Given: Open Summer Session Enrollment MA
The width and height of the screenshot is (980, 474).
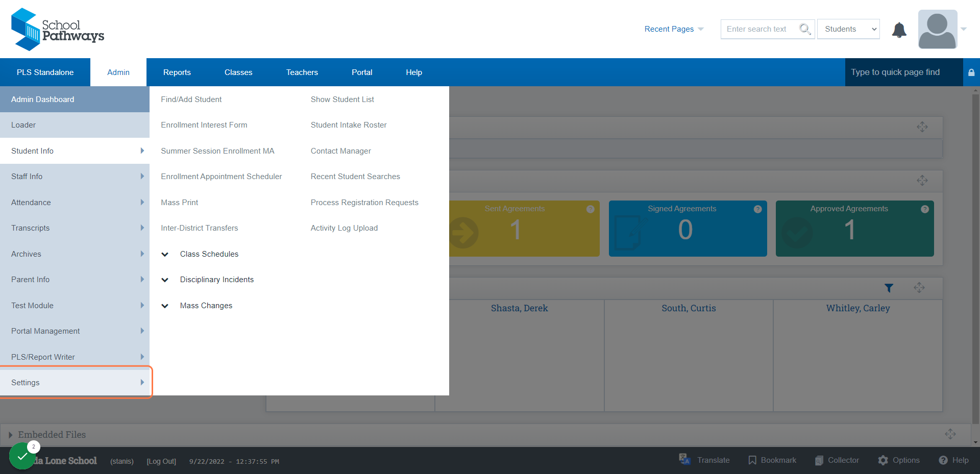Looking at the screenshot, I should (217, 151).
